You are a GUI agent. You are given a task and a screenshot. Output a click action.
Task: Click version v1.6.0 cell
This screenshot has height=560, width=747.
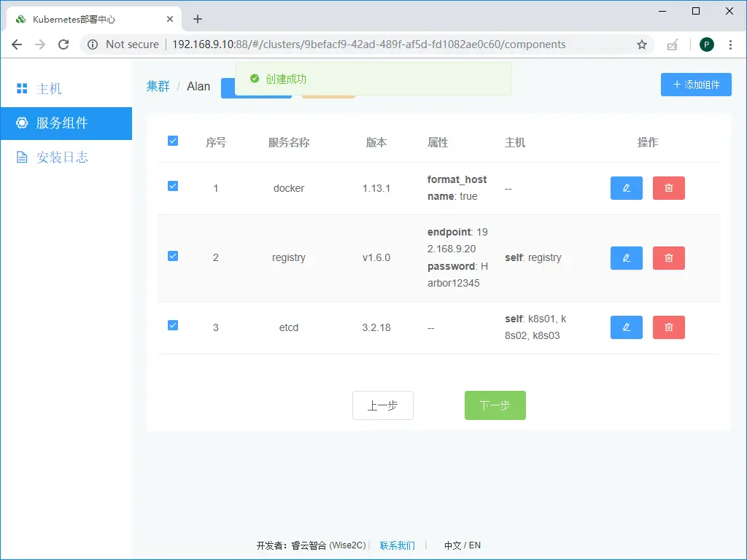[x=376, y=257]
